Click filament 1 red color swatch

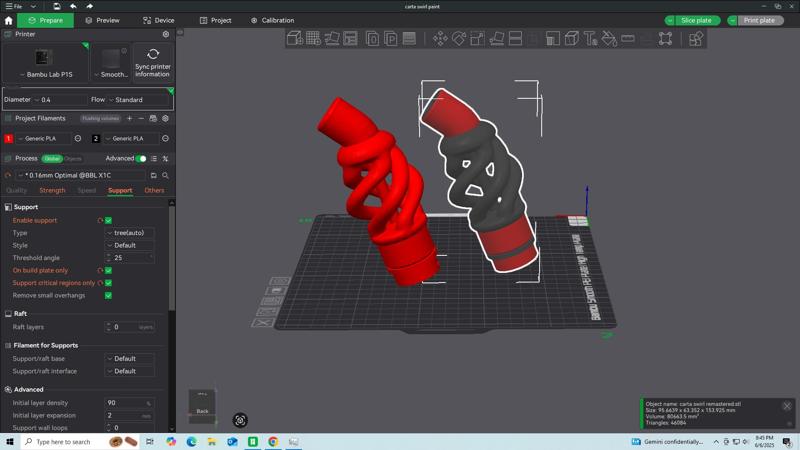(8, 138)
